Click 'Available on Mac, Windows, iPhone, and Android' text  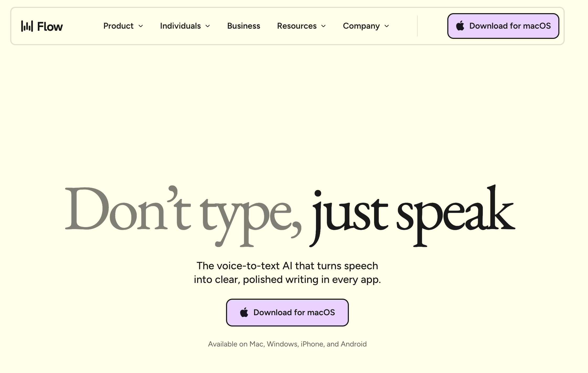click(x=287, y=344)
